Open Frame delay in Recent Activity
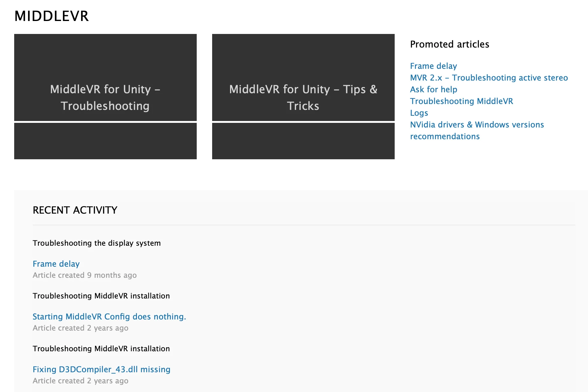The width and height of the screenshot is (588, 392). [56, 264]
